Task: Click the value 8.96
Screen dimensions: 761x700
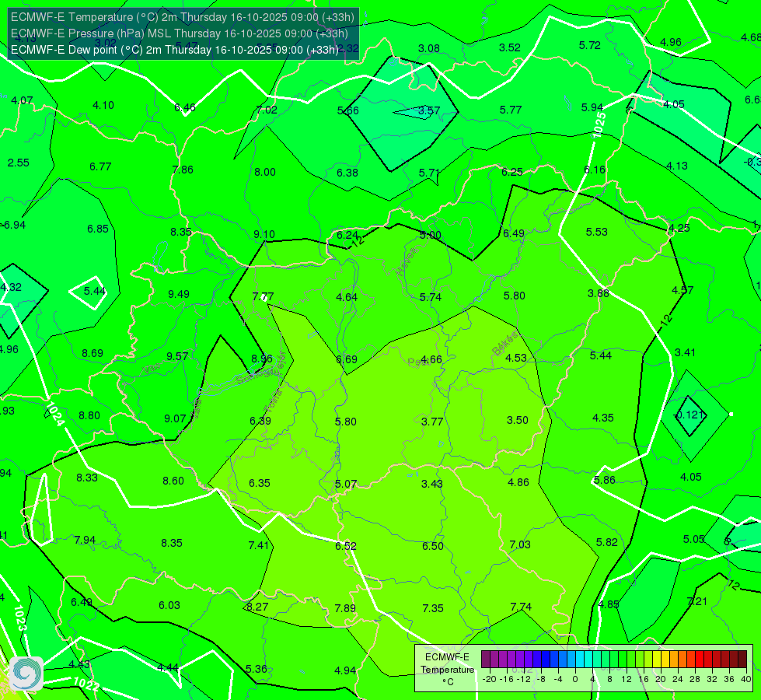Action: tap(262, 359)
